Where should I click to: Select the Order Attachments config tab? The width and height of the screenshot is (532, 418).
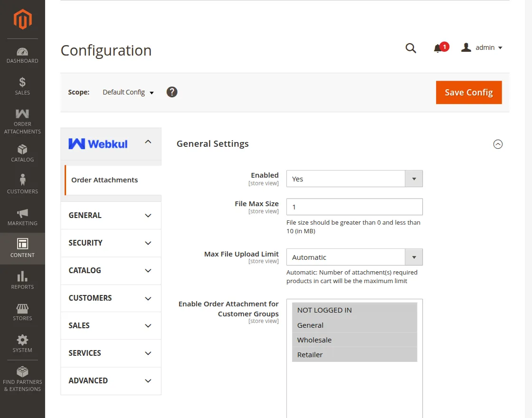tap(113, 180)
